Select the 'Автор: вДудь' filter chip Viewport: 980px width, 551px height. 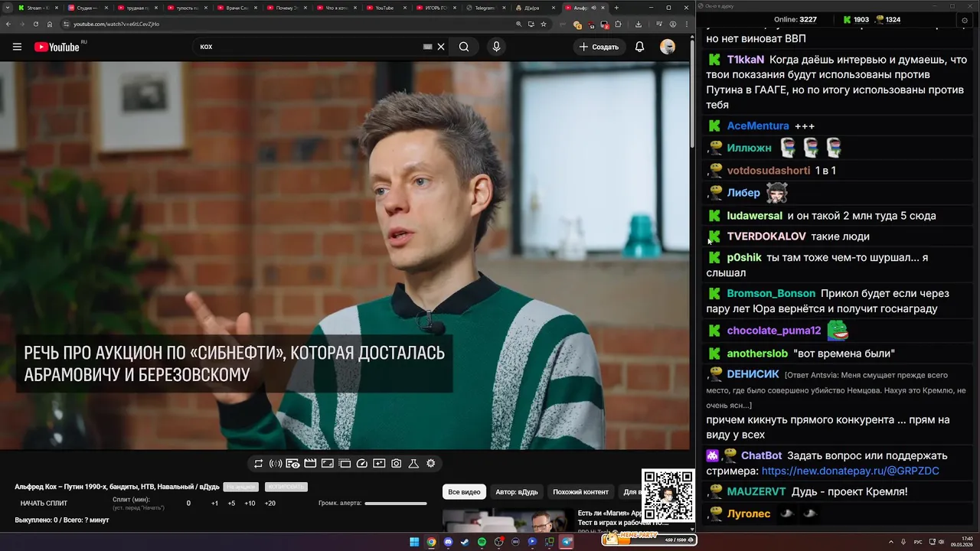click(517, 492)
